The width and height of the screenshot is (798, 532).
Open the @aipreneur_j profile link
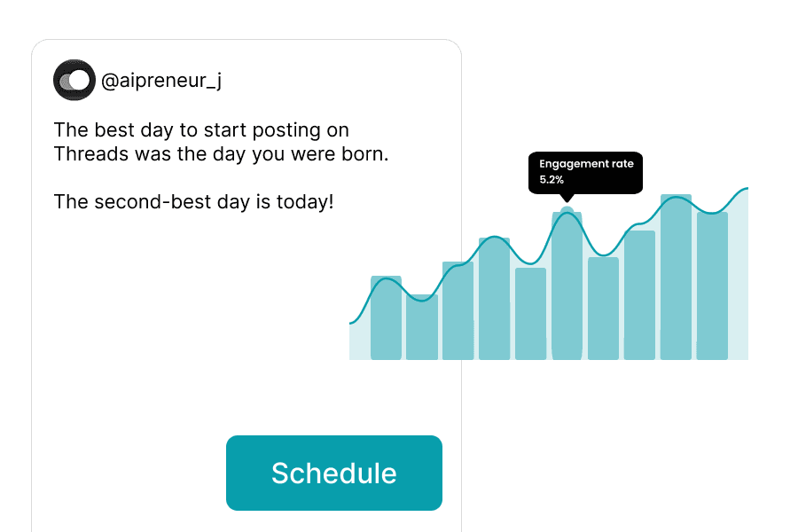point(162,80)
